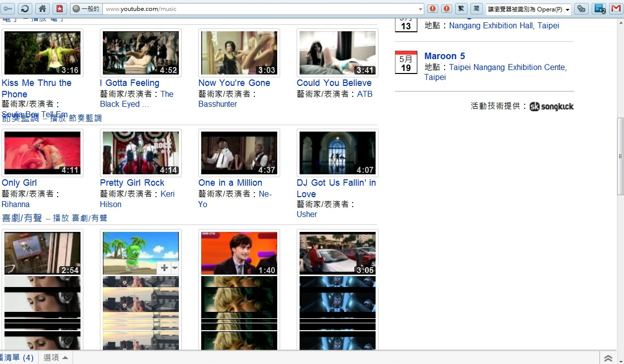Play the I Gotta Feeling video thumbnail
The image size is (624, 364).
tap(141, 53)
